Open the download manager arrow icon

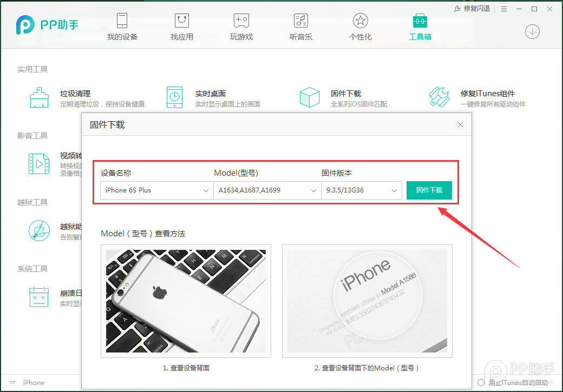pos(532,32)
